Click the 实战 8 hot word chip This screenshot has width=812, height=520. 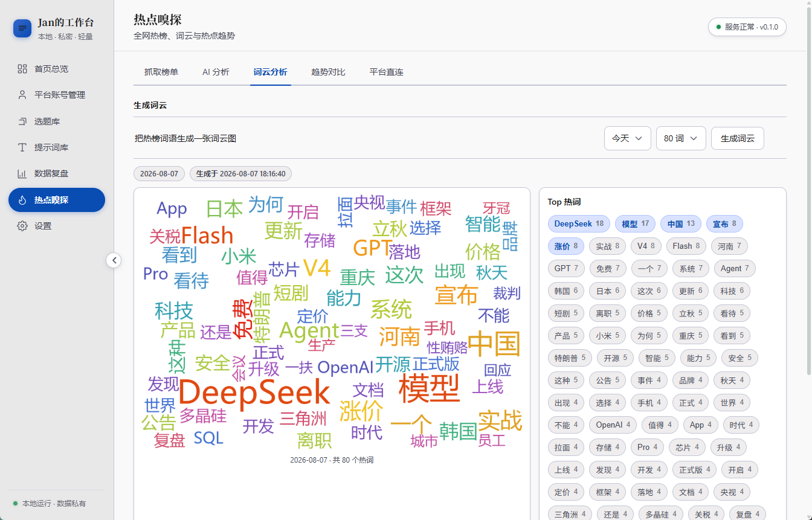click(x=608, y=246)
